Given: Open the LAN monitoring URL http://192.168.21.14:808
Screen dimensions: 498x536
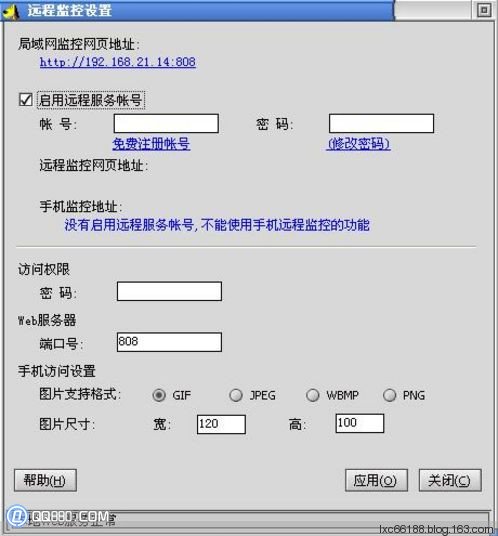Looking at the screenshot, I should click(118, 62).
